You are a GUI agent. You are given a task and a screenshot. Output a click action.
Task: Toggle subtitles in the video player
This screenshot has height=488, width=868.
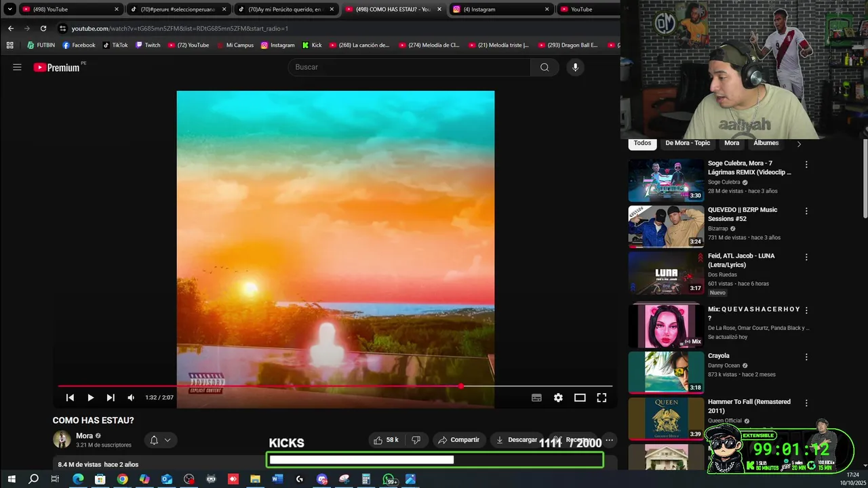pyautogui.click(x=536, y=398)
